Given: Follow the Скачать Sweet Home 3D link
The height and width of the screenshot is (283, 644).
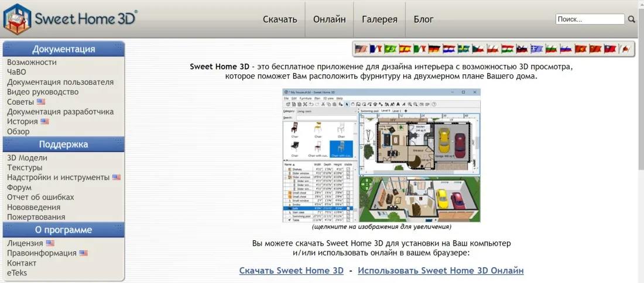Looking at the screenshot, I should click(291, 271).
